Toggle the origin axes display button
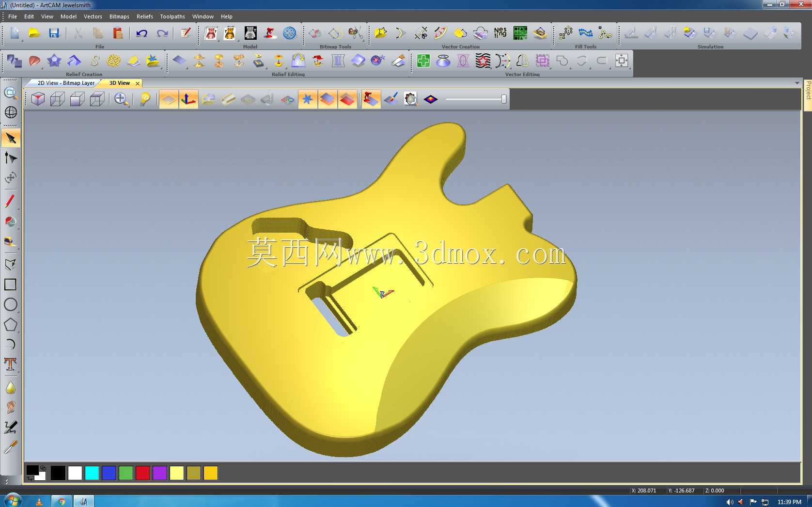The width and height of the screenshot is (812, 507). [188, 99]
